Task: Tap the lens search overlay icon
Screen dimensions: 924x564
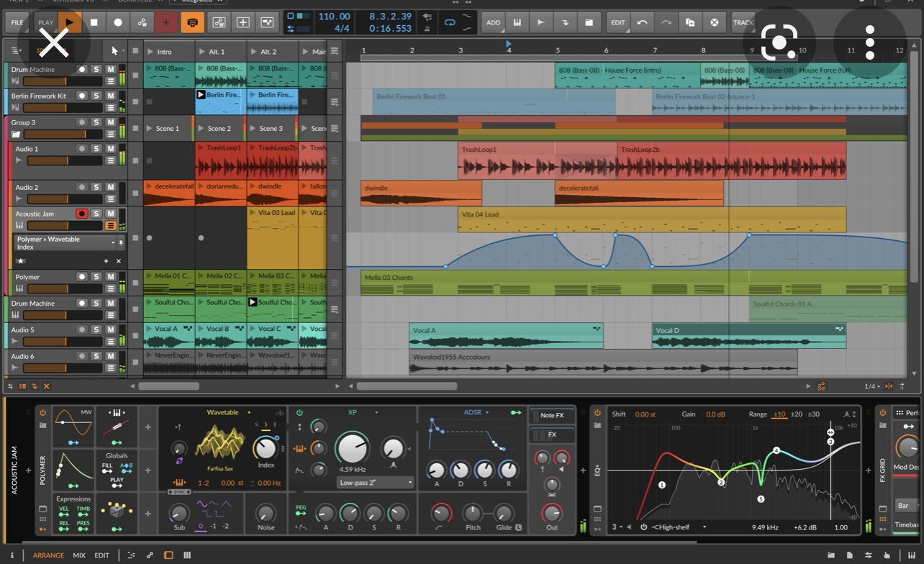Action: coord(779,42)
